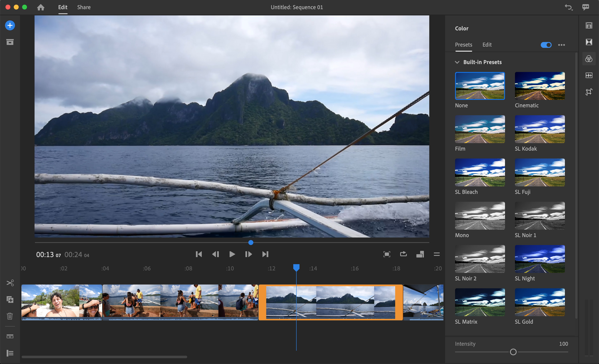This screenshot has height=364, width=599.
Task: Switch to the Color Edit tab
Action: 487,45
